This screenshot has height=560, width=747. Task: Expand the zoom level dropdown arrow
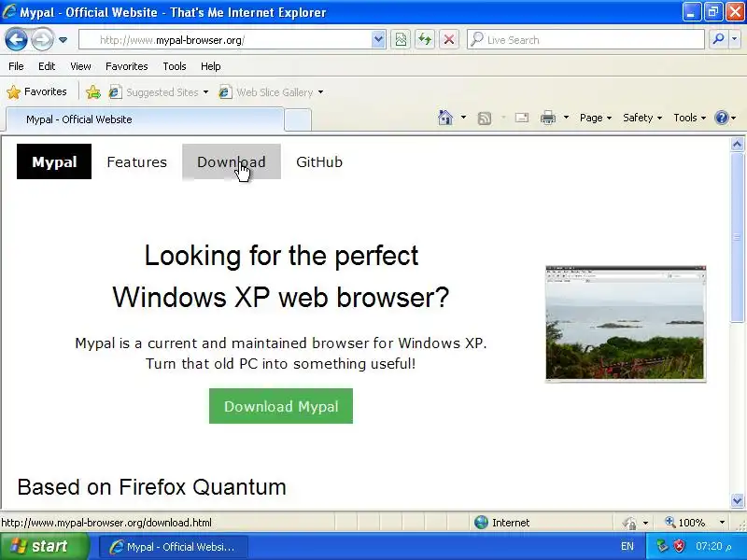pyautogui.click(x=722, y=523)
